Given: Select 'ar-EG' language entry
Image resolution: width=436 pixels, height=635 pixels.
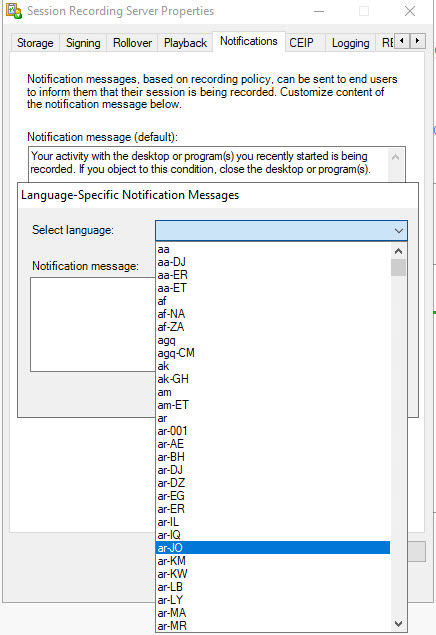Looking at the screenshot, I should [x=273, y=496].
